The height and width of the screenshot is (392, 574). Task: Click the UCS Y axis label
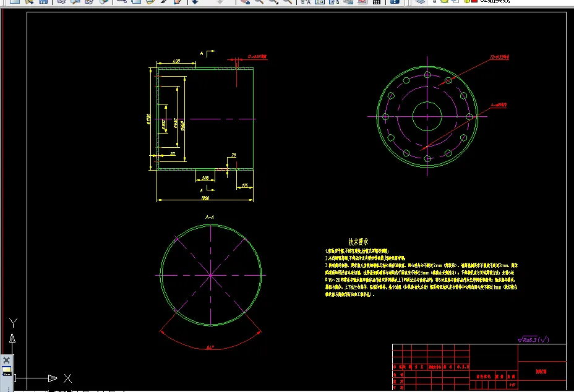[13, 323]
